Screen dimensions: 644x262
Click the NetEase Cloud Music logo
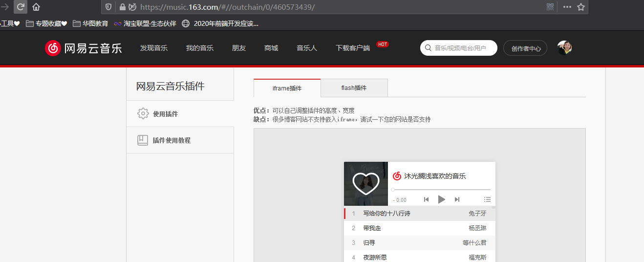(x=84, y=48)
